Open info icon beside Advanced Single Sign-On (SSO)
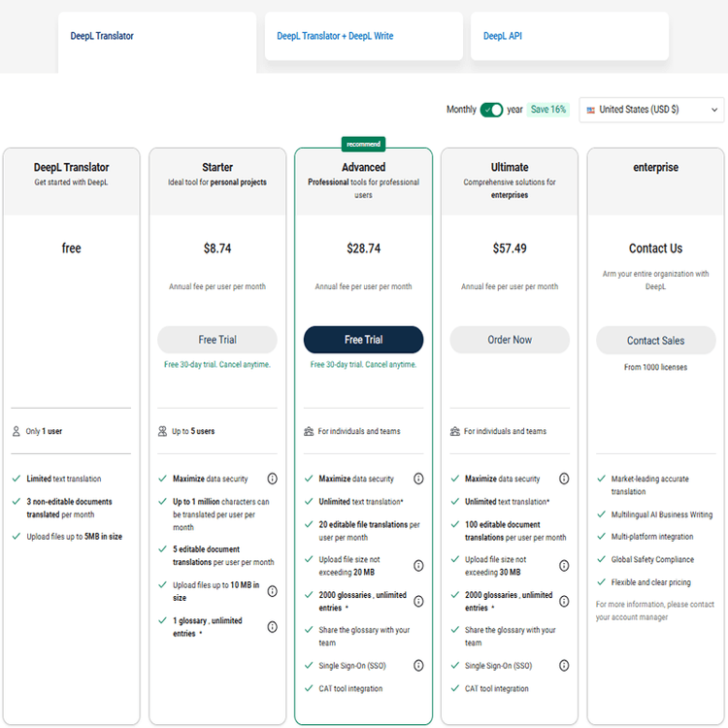 pyautogui.click(x=418, y=665)
